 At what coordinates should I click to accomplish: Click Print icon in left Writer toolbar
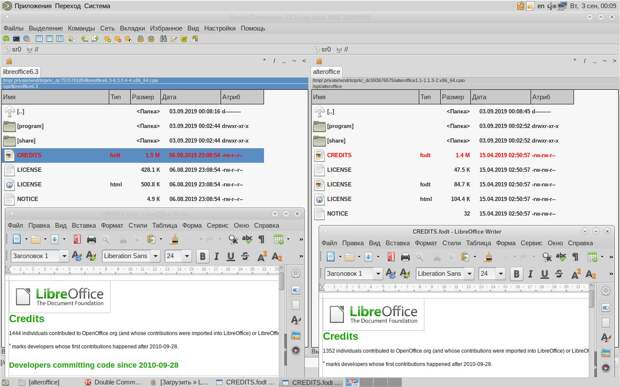(91, 239)
